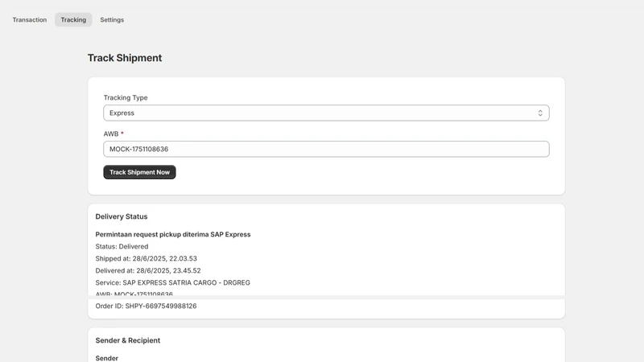Open the Transaction tab

click(30, 19)
